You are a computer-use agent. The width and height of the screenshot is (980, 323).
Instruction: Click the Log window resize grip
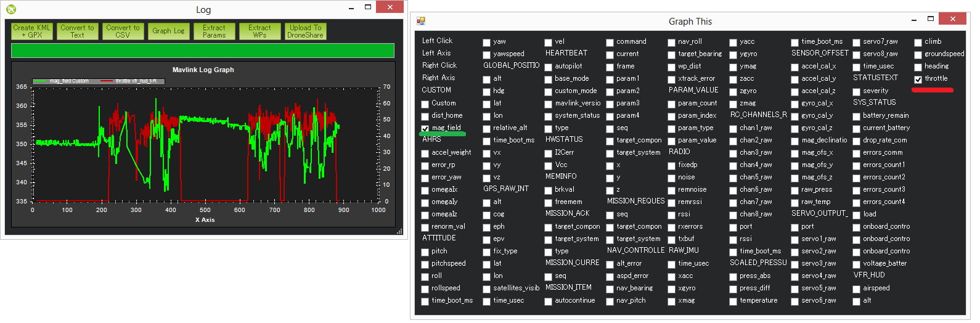pos(399,232)
